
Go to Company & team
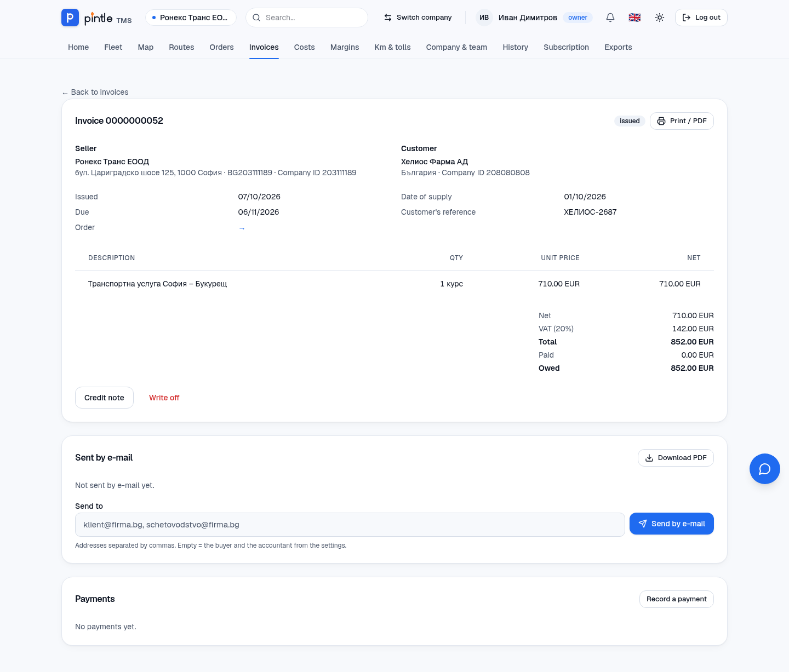click(x=457, y=47)
